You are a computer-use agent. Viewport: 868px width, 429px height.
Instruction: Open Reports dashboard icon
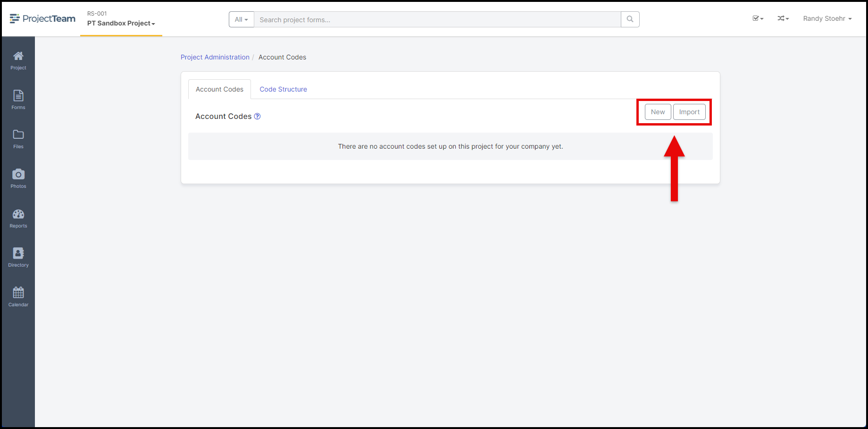pos(18,219)
